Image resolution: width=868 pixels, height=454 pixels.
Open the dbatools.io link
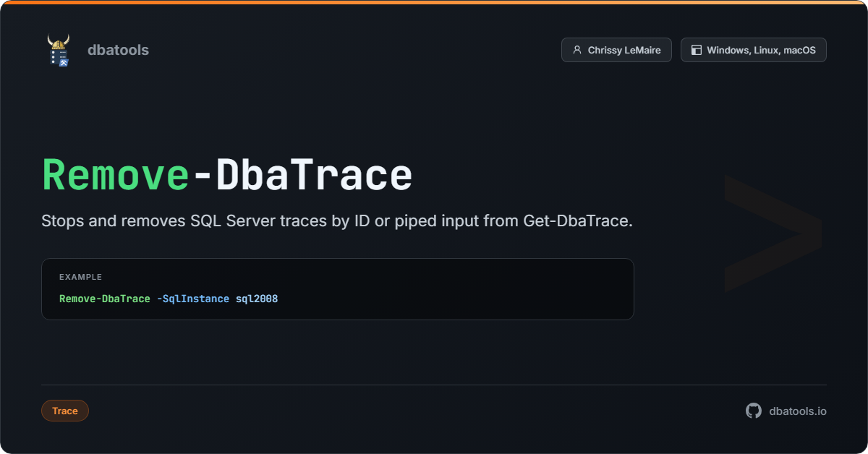click(x=798, y=411)
